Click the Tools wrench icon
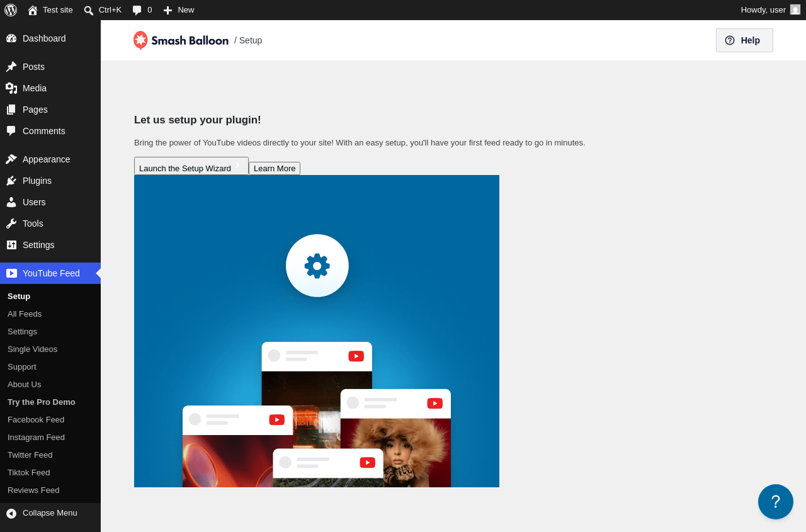The height and width of the screenshot is (532, 806). tap(11, 224)
